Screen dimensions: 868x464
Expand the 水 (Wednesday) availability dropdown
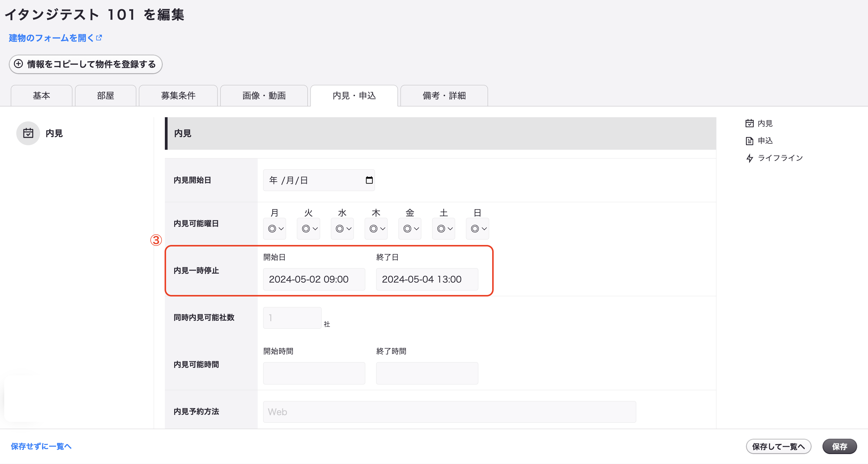point(342,229)
